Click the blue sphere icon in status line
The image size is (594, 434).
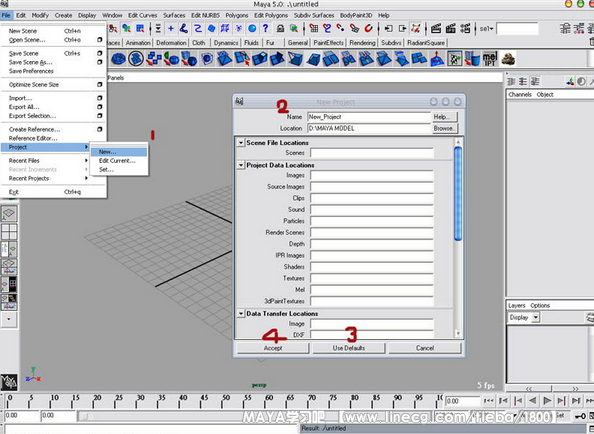click(252, 28)
